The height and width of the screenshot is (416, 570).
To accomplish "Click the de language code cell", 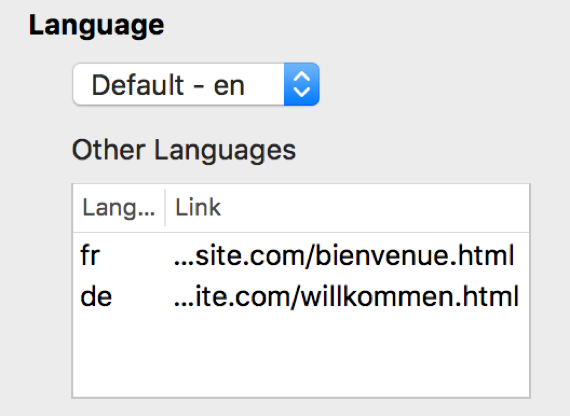I will click(x=96, y=297).
